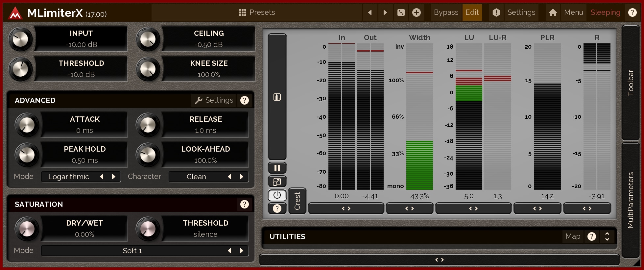Open help question mark in top bar
644x270 pixels.
pyautogui.click(x=632, y=12)
